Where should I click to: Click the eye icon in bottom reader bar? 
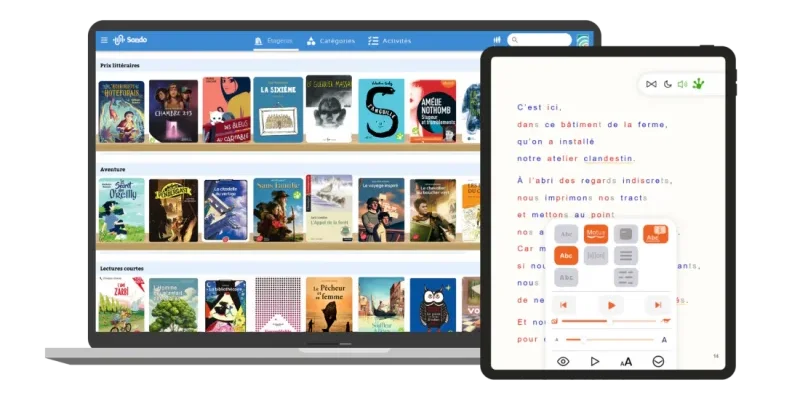(x=563, y=361)
